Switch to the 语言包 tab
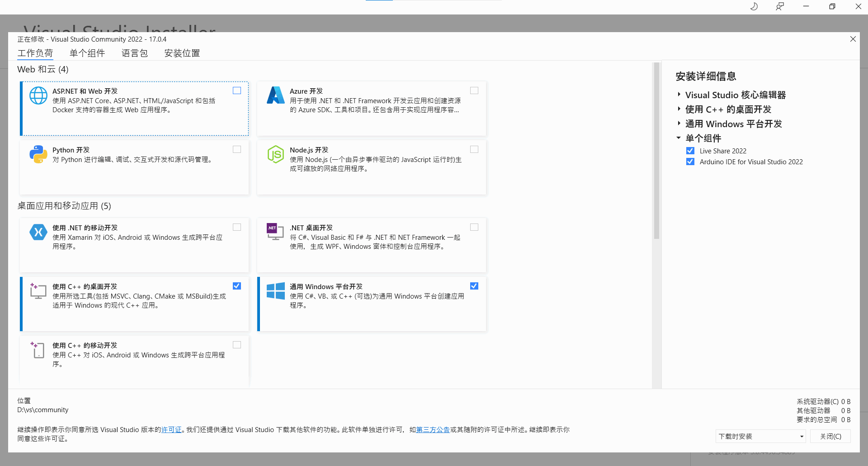This screenshot has width=868, height=466. [135, 53]
